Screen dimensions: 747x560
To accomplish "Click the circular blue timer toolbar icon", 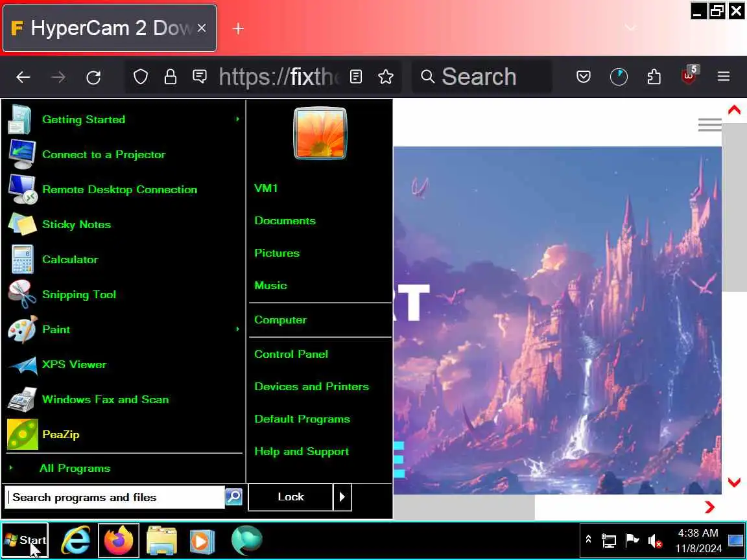I will coord(619,76).
